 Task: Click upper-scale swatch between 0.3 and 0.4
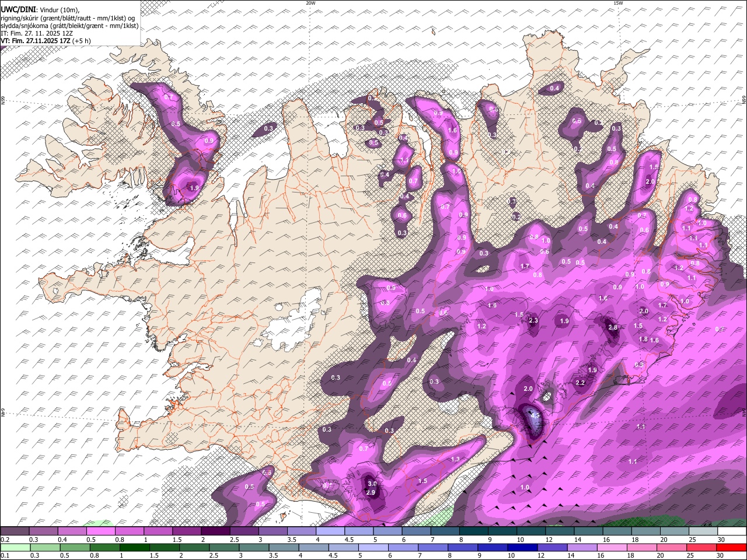tap(44, 531)
